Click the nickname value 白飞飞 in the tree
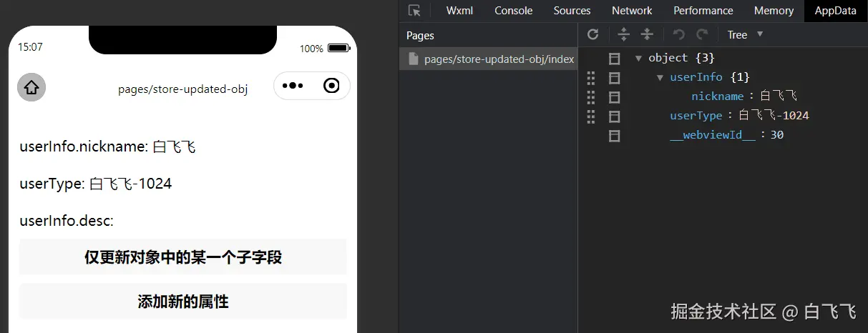868x333 pixels. pyautogui.click(x=779, y=96)
